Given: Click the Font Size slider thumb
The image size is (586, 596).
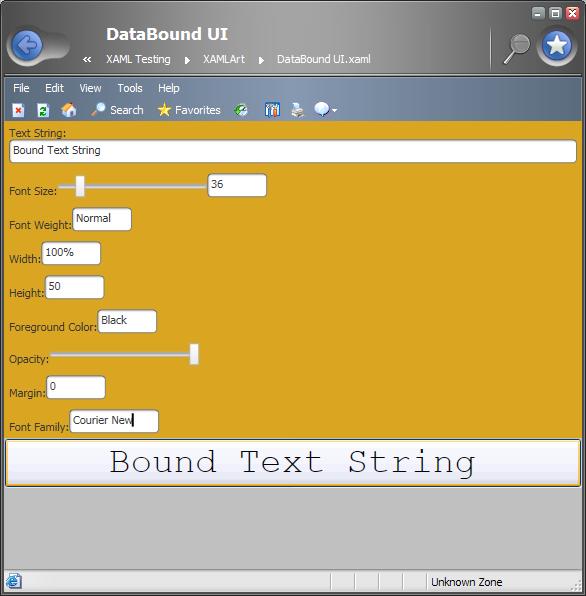Looking at the screenshot, I should pos(80,186).
